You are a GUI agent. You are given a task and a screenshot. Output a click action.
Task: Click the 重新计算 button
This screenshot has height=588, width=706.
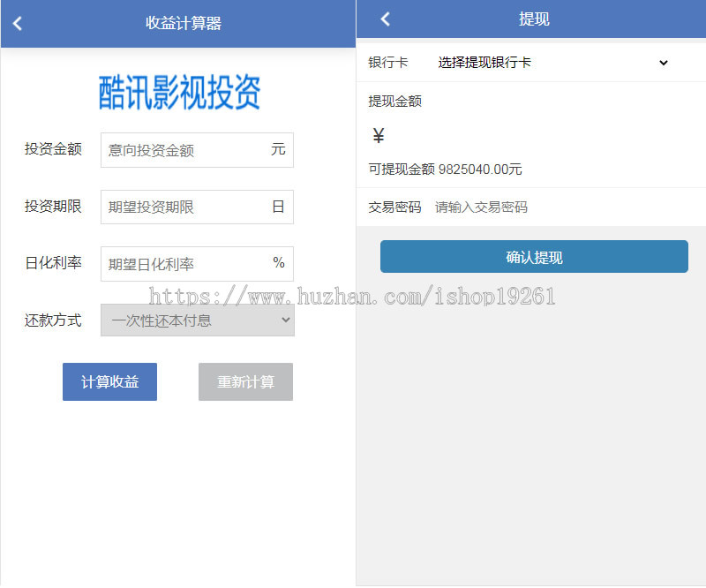coord(246,381)
